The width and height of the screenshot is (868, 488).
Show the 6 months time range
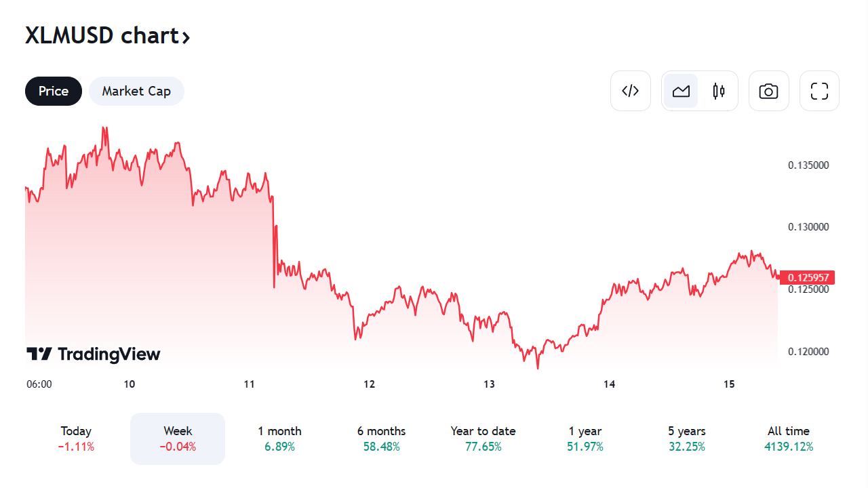(381, 439)
